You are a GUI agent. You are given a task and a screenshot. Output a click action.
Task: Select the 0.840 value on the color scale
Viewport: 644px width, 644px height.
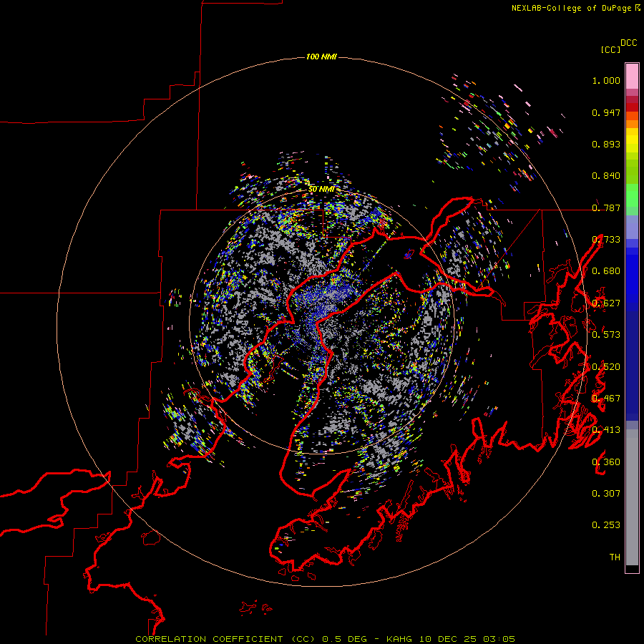(606, 176)
